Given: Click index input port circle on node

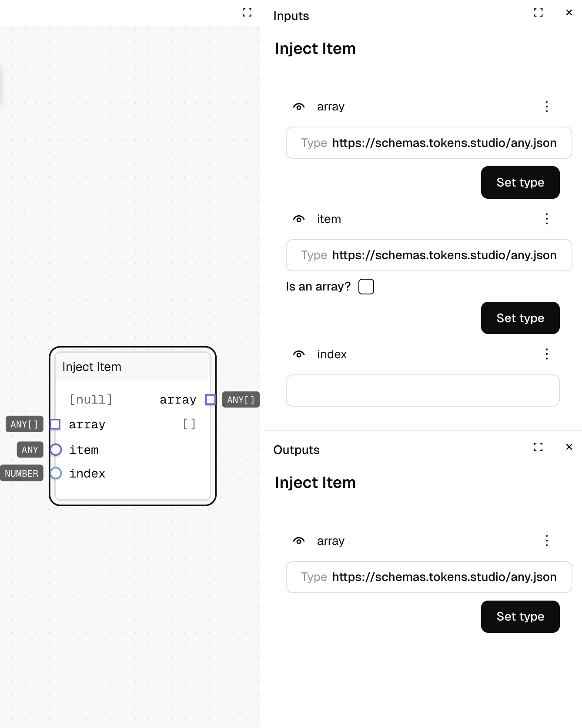Looking at the screenshot, I should 56,473.
